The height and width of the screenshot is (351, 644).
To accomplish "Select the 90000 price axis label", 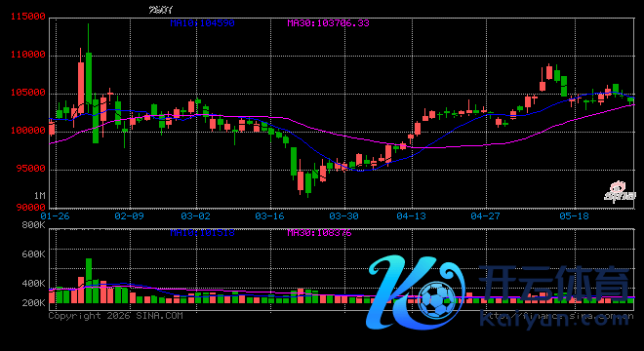I will click(31, 208).
